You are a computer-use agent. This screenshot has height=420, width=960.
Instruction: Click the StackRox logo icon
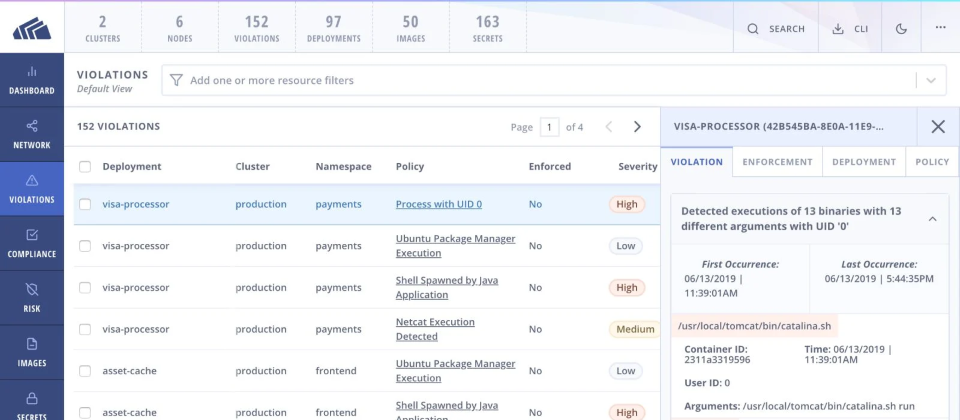pyautogui.click(x=32, y=28)
